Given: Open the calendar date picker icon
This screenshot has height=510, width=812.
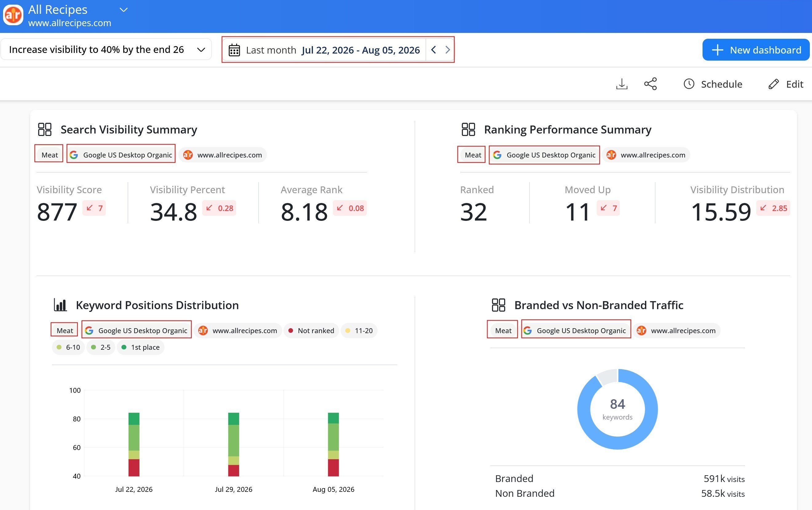Looking at the screenshot, I should [234, 50].
